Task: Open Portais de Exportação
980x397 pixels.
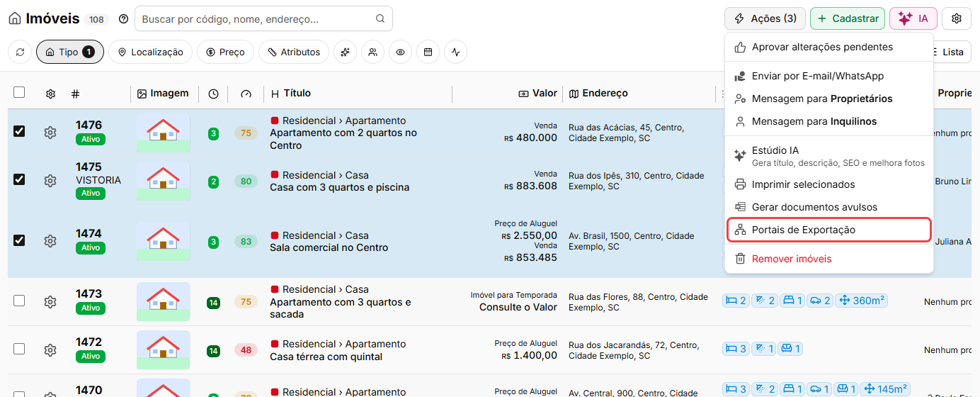Action: tap(829, 230)
